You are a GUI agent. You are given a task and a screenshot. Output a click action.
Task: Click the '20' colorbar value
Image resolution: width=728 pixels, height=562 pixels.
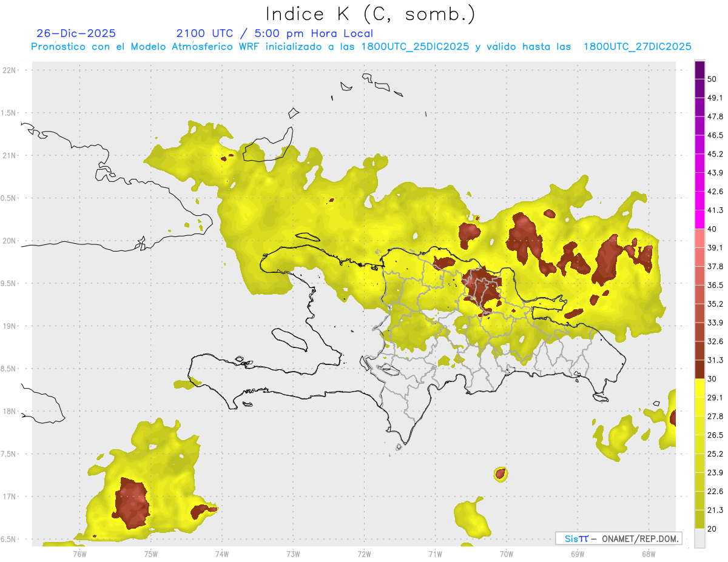click(x=712, y=529)
